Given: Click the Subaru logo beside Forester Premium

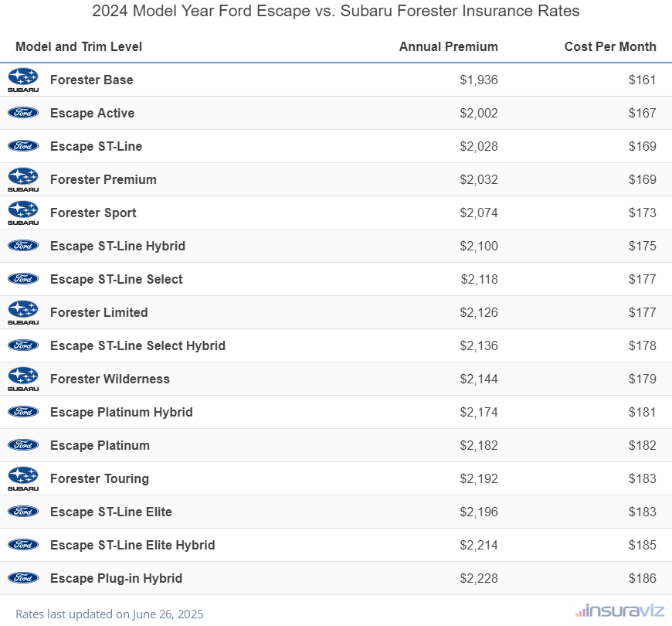Looking at the screenshot, I should click(23, 179).
